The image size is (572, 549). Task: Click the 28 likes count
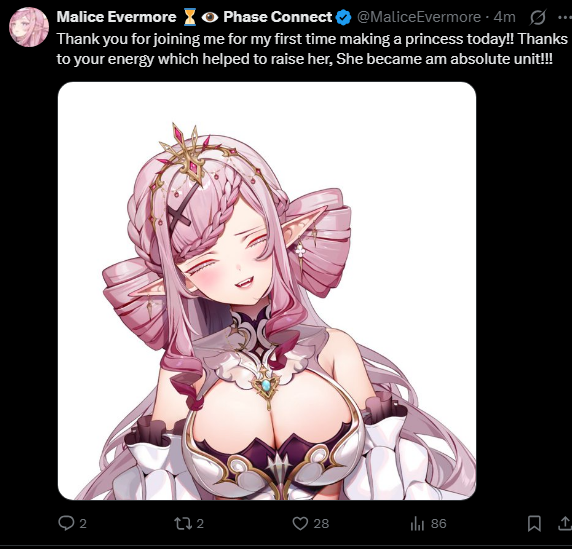pos(321,523)
